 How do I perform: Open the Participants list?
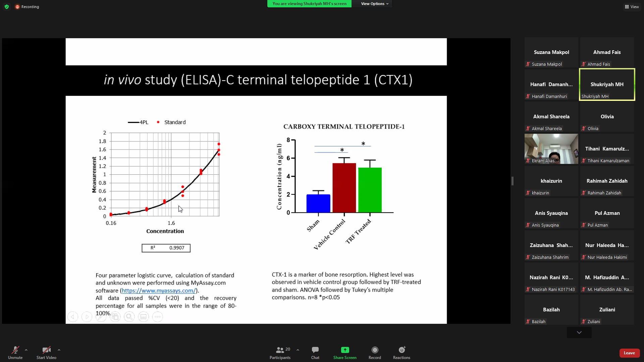280,352
